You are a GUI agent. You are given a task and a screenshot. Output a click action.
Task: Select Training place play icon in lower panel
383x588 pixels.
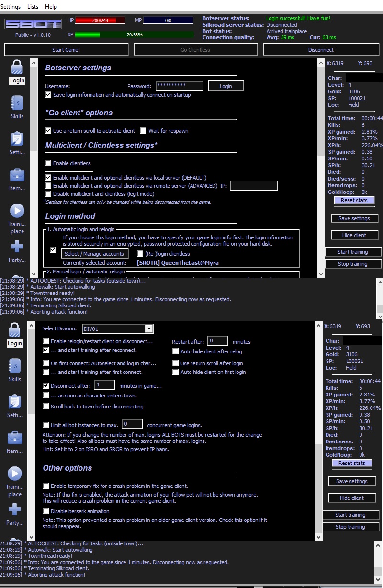15,474
